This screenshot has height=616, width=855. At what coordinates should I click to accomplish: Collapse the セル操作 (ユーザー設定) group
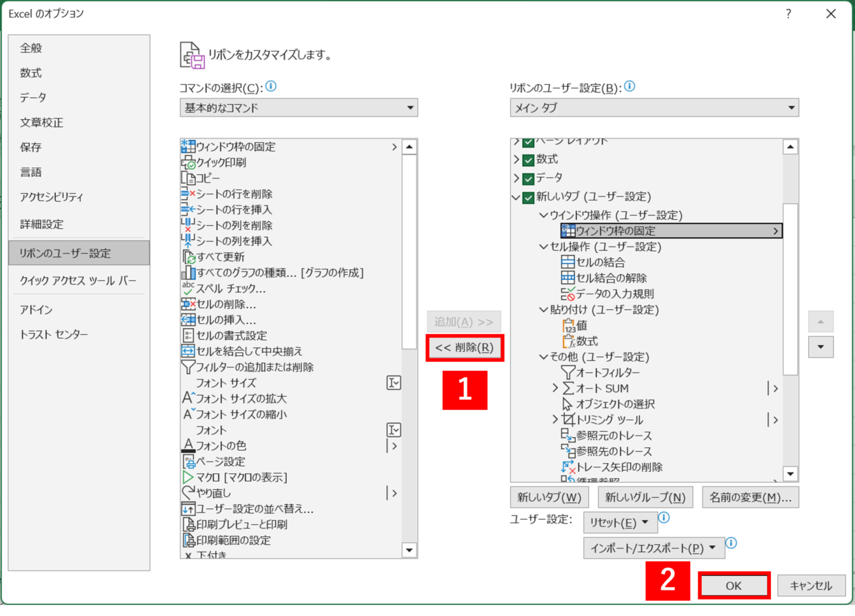click(x=544, y=247)
